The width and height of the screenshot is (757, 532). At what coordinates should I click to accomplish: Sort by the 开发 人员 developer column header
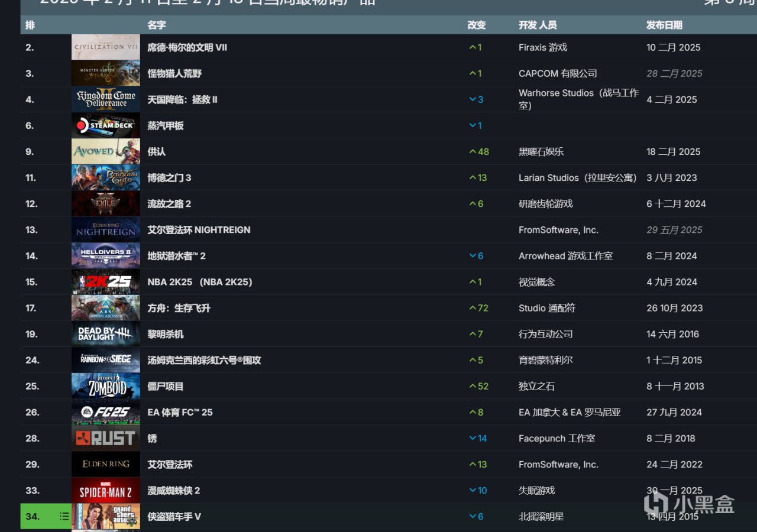[538, 25]
